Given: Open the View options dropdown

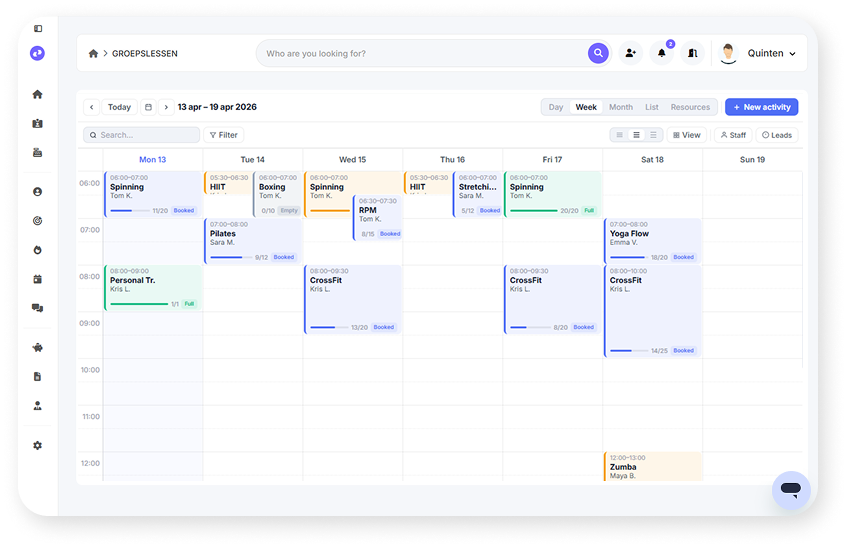Looking at the screenshot, I should point(686,135).
